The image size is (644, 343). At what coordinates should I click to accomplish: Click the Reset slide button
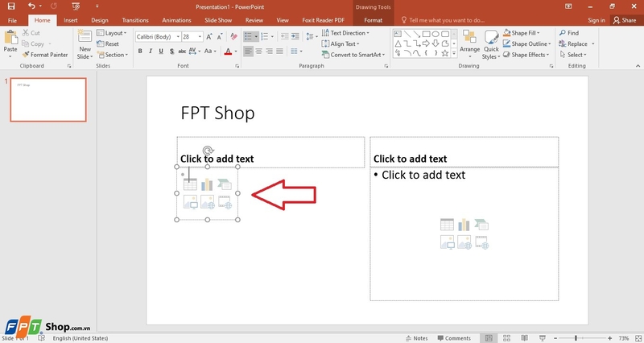(x=108, y=43)
